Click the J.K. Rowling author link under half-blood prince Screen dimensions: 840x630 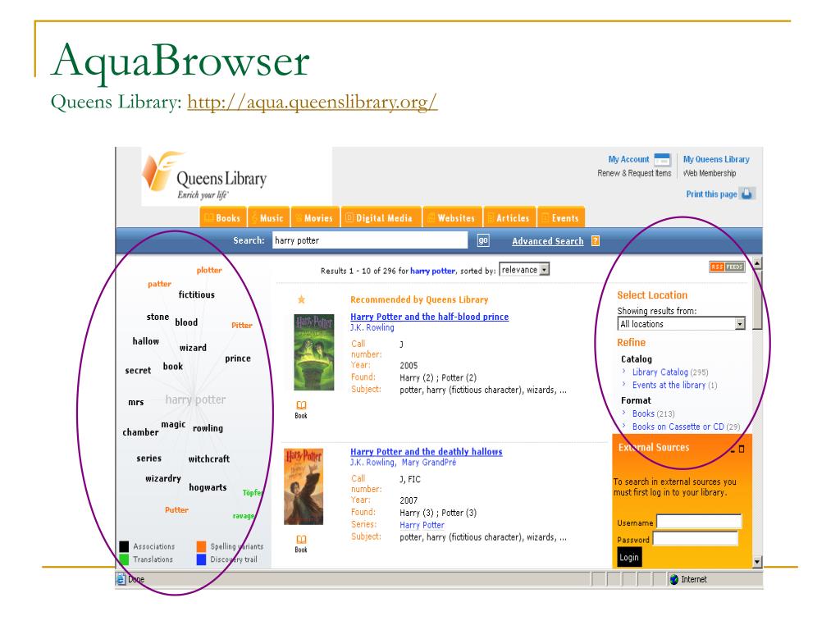[x=372, y=327]
